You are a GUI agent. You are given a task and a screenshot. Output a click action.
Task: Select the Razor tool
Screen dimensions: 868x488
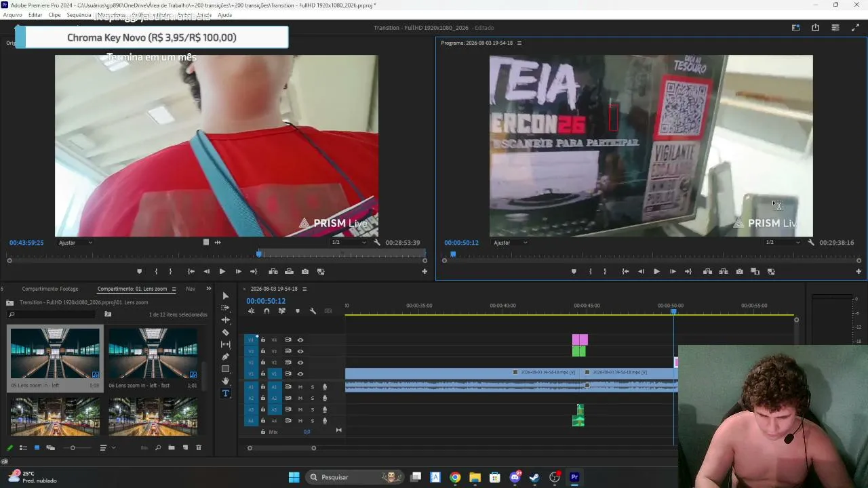coord(226,332)
